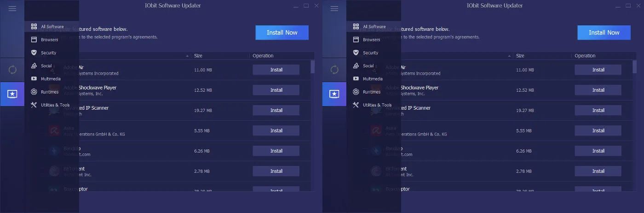Choose Utilities & Tools label, right window
Viewport: 644px width, 213px height.
[x=377, y=105]
